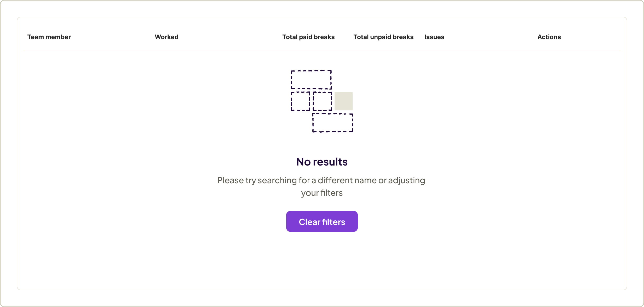The image size is (644, 307).
Task: Click the Total paid breaks column header
Action: [x=308, y=37]
